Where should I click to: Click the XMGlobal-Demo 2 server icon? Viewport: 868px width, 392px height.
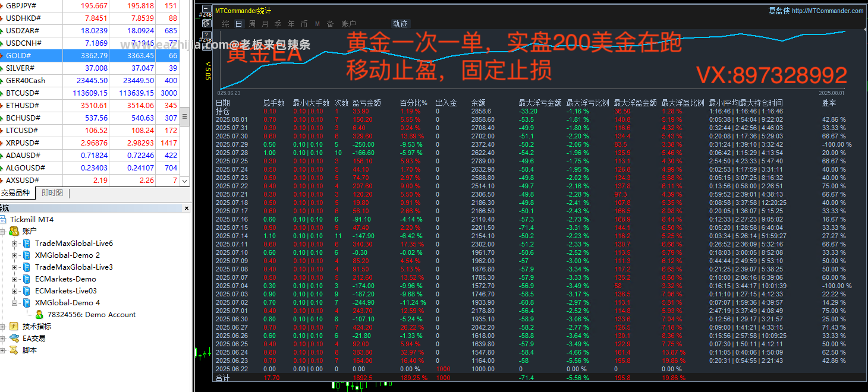(27, 255)
